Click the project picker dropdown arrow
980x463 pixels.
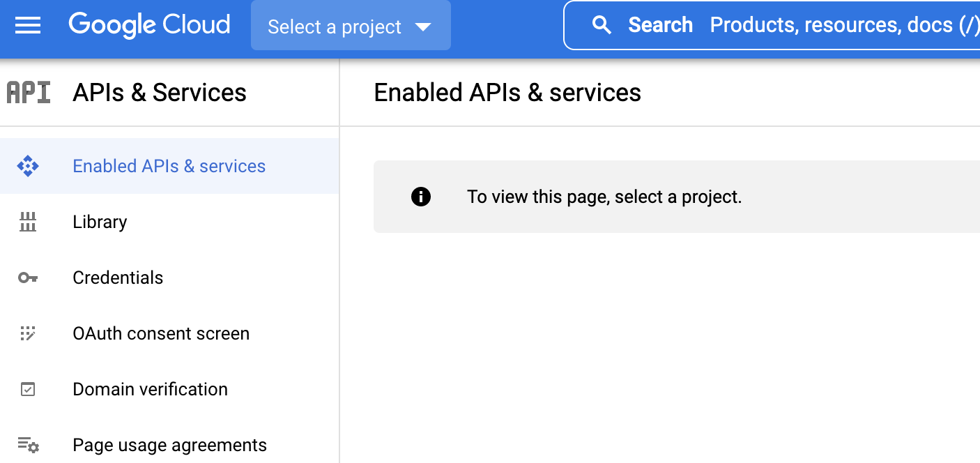coord(423,26)
